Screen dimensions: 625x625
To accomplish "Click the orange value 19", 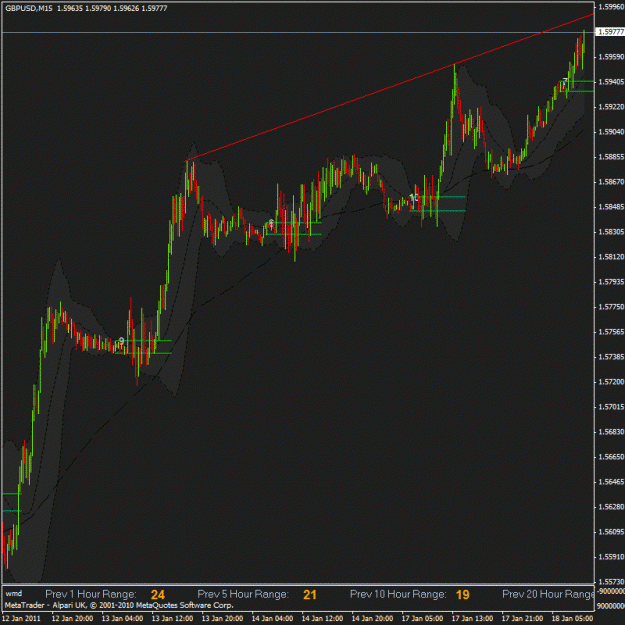I will tap(463, 595).
